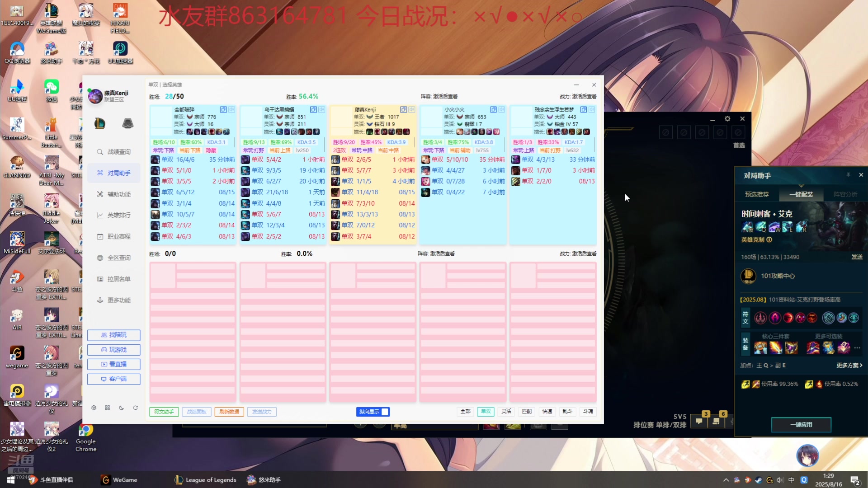Select the 乱斗 queue filter
The image size is (868, 488).
(567, 412)
